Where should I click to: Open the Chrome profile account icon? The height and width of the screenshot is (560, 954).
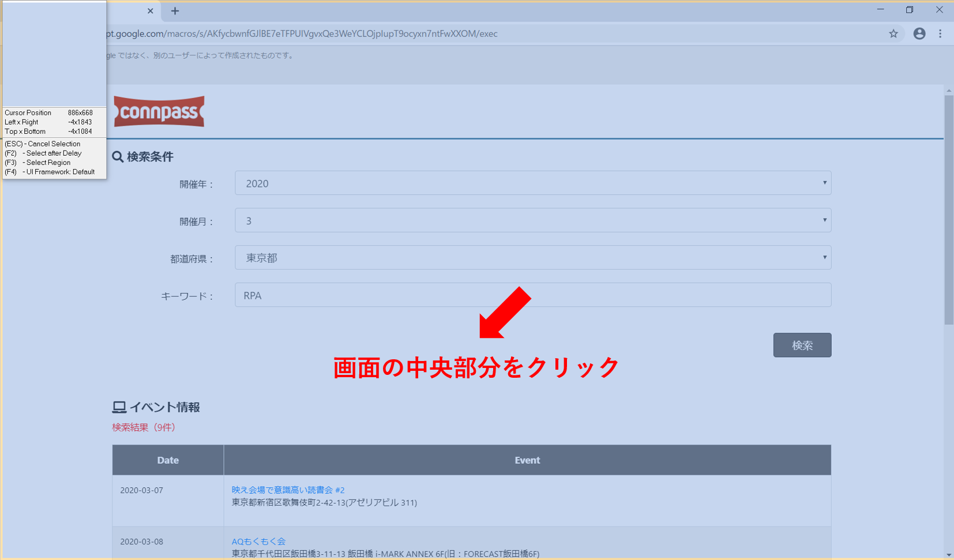point(919,33)
